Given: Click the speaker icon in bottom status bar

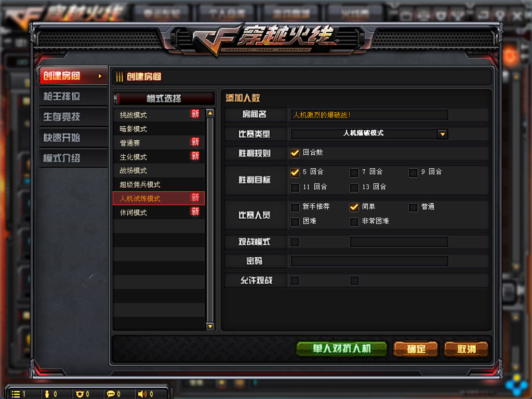Looking at the screenshot, I should click(142, 394).
